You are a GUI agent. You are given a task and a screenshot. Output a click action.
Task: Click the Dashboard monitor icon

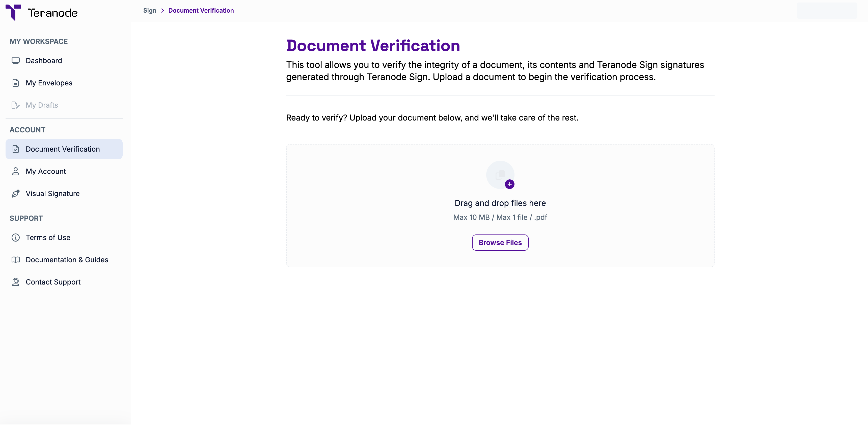coord(15,61)
